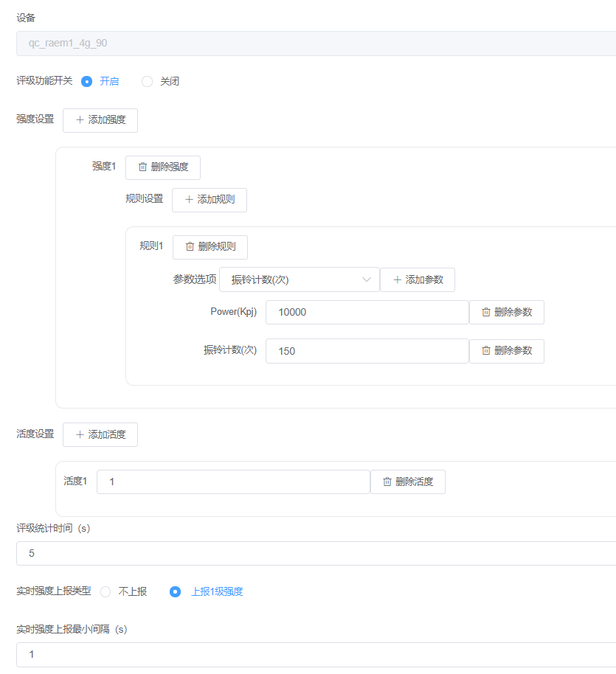Image resolution: width=616 pixels, height=674 pixels.
Task: Click the plus icon on 添加规则 button
Action: [189, 200]
